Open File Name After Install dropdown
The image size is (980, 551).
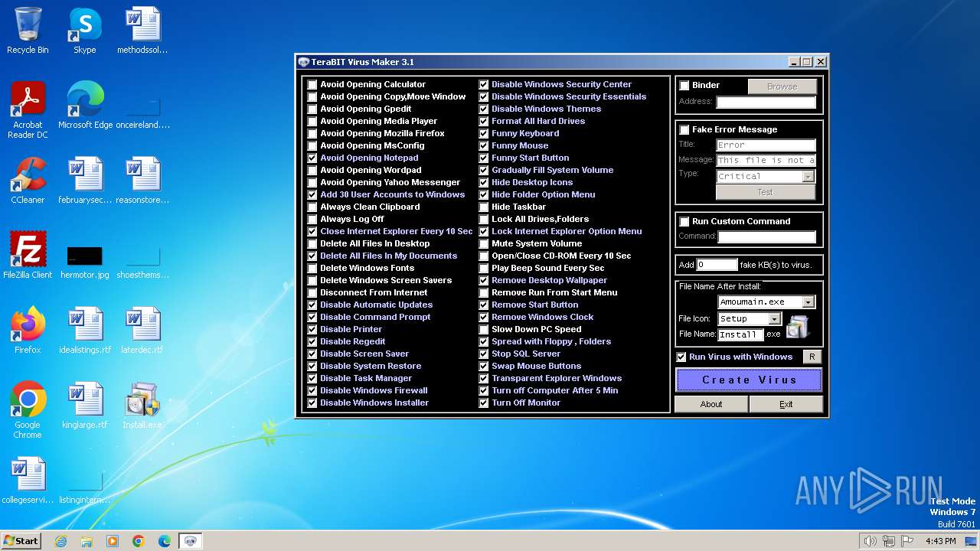808,302
